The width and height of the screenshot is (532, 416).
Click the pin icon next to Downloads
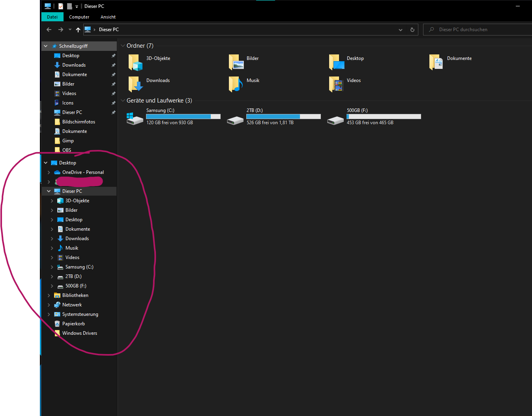point(113,65)
